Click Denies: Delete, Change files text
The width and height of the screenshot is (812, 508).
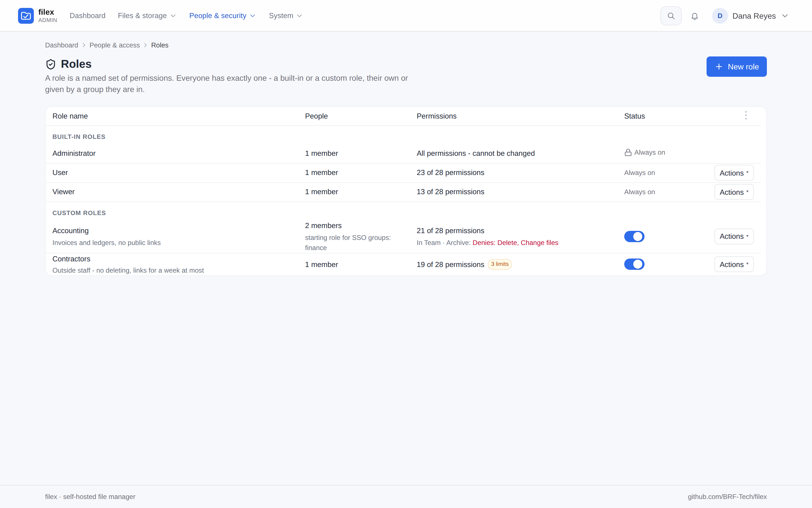(515, 243)
